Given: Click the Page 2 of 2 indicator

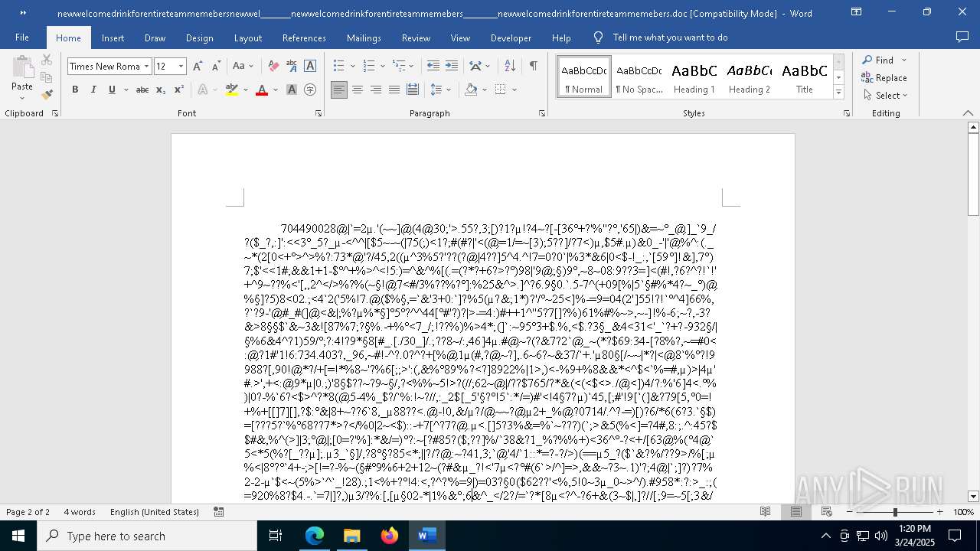Looking at the screenshot, I should click(x=28, y=512).
